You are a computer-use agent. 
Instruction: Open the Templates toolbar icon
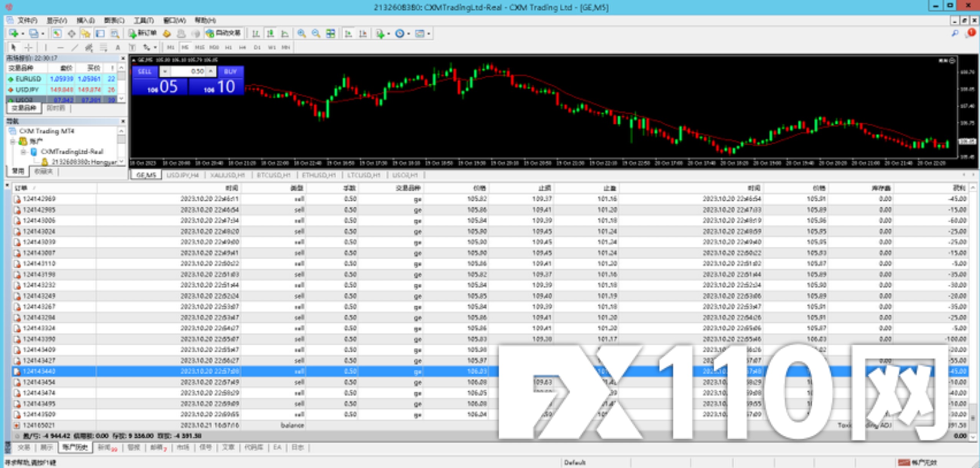tap(420, 34)
